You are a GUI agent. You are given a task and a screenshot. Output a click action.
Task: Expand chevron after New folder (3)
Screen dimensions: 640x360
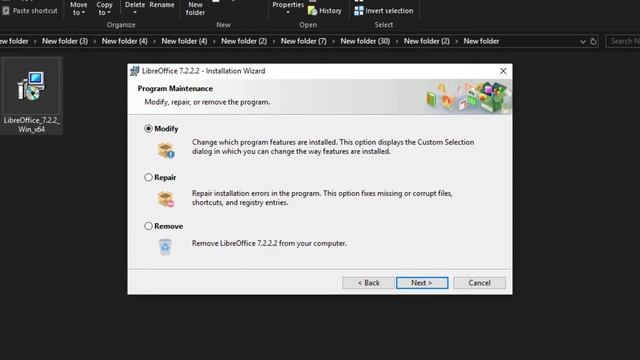[95, 42]
